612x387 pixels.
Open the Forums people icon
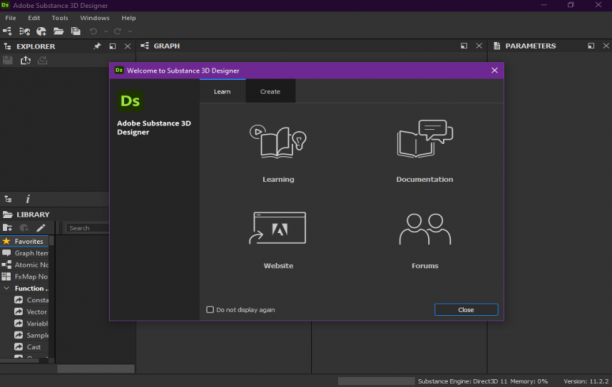425,229
